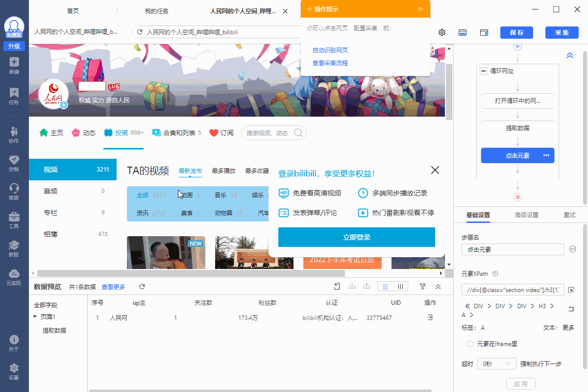Select the 提取数据 tree item under 页面1
The height and width of the screenshot is (392, 588).
point(54,330)
